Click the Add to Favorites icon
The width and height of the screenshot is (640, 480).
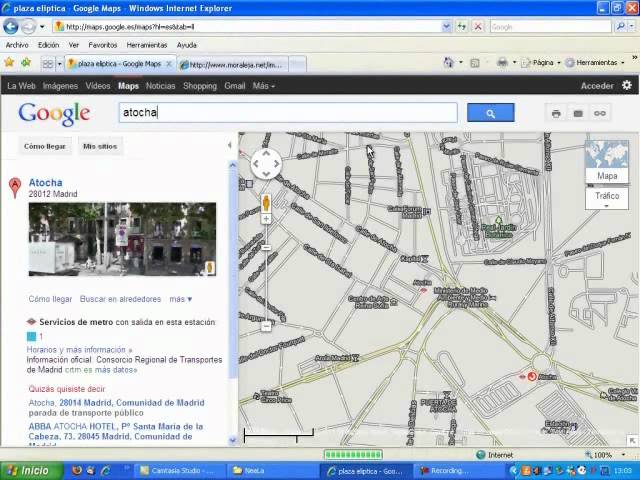26,62
